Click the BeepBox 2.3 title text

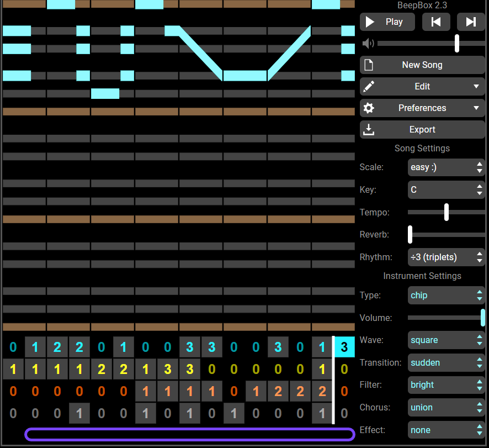tap(422, 5)
